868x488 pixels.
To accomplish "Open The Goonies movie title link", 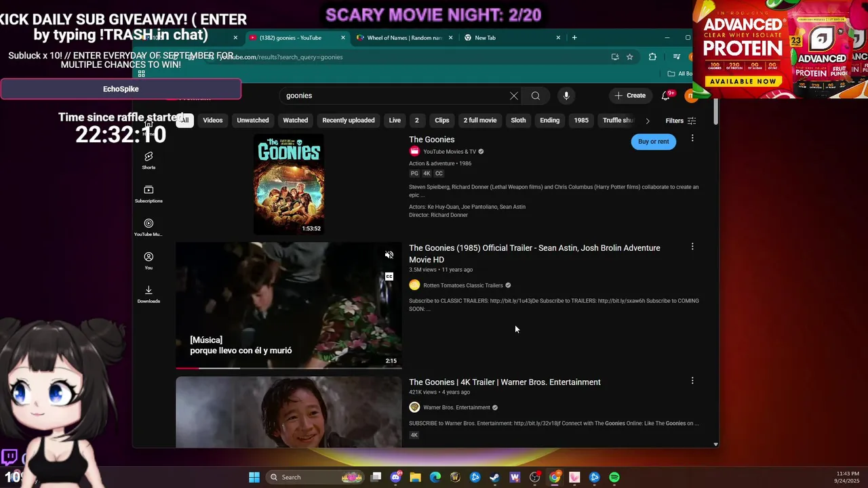I will pyautogui.click(x=432, y=140).
